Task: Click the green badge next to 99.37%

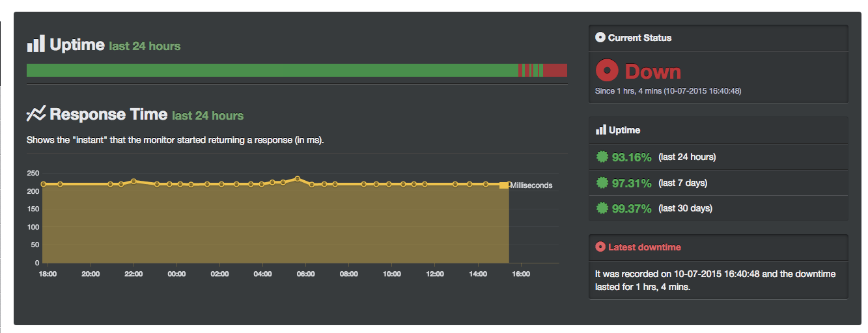Action: pyautogui.click(x=602, y=209)
